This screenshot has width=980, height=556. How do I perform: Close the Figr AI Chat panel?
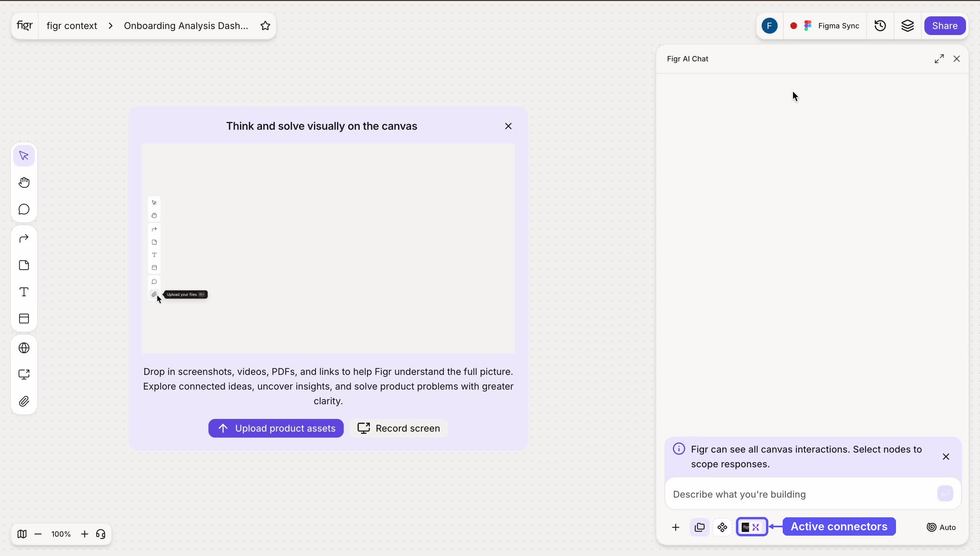pyautogui.click(x=957, y=59)
